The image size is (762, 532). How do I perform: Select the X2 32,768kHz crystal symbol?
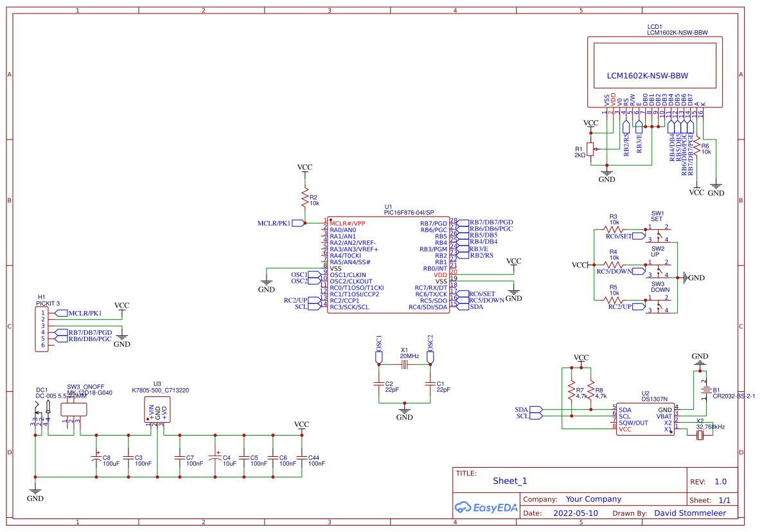click(700, 436)
